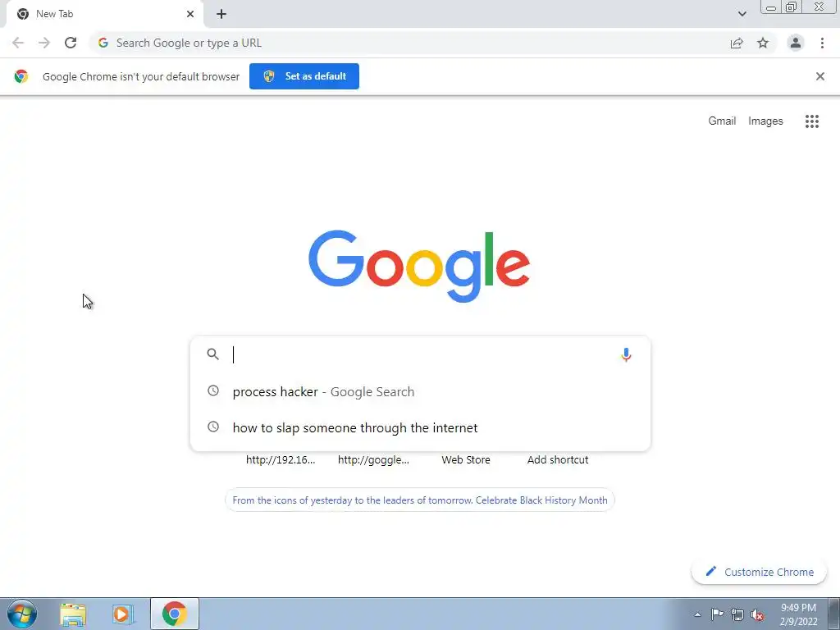Viewport: 840px width, 630px height.
Task: Open the Google apps grid
Action: coord(812,121)
